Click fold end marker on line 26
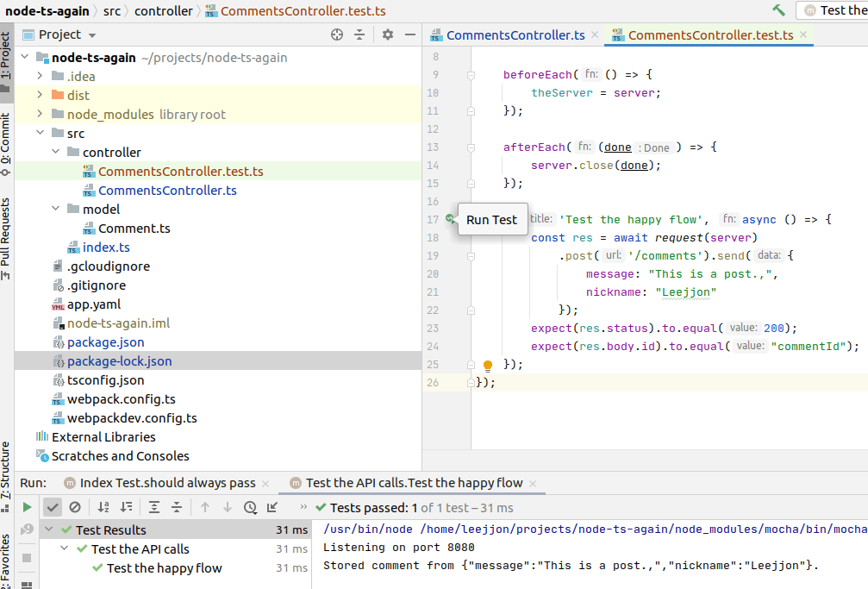 471,382
